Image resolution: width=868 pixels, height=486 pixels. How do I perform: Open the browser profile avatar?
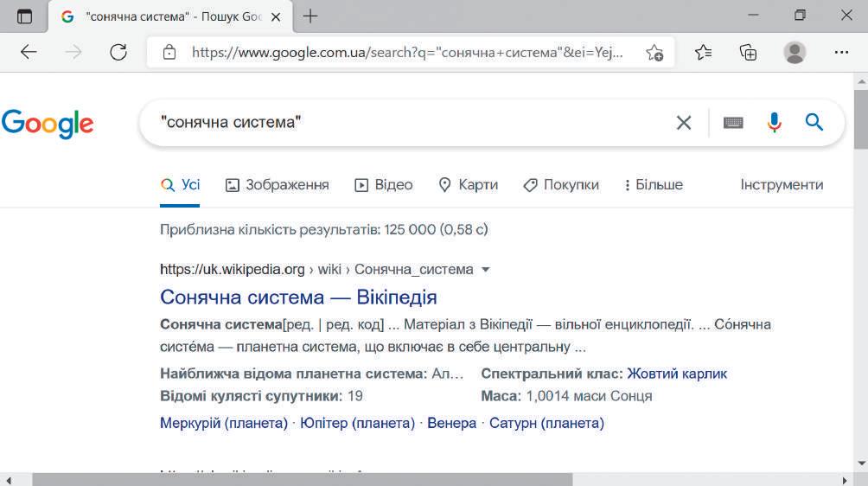pyautogui.click(x=795, y=53)
